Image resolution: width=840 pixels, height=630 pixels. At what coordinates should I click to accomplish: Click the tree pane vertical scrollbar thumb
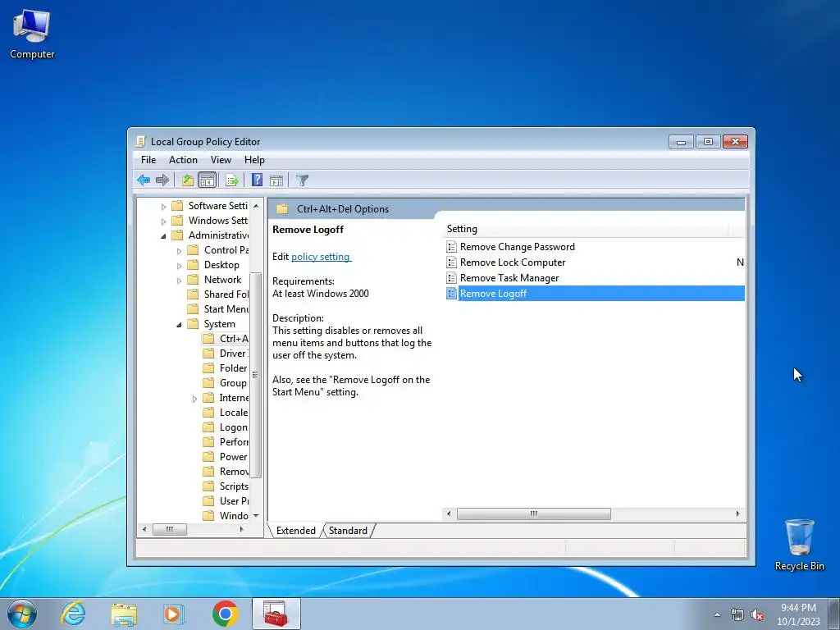pyautogui.click(x=256, y=375)
